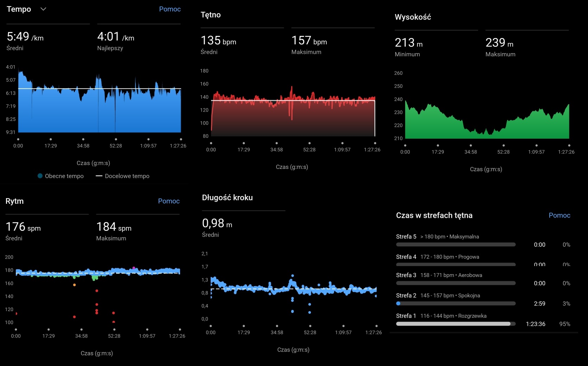The image size is (588, 366).
Task: Select average pace 5:49 /km value
Action: 25,37
